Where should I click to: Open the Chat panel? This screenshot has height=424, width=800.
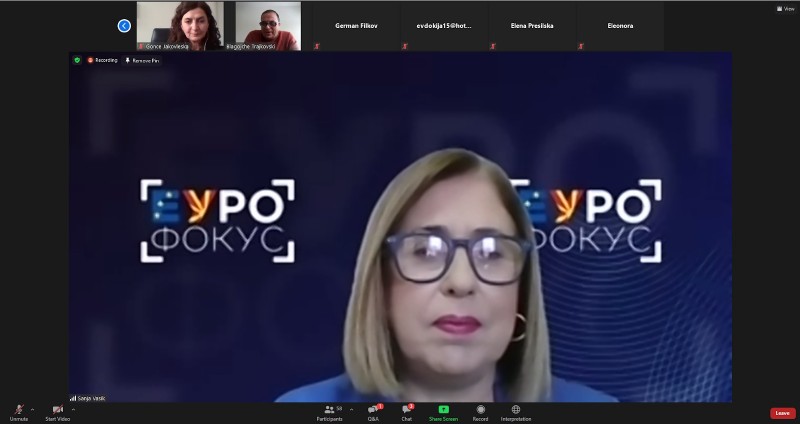407,411
